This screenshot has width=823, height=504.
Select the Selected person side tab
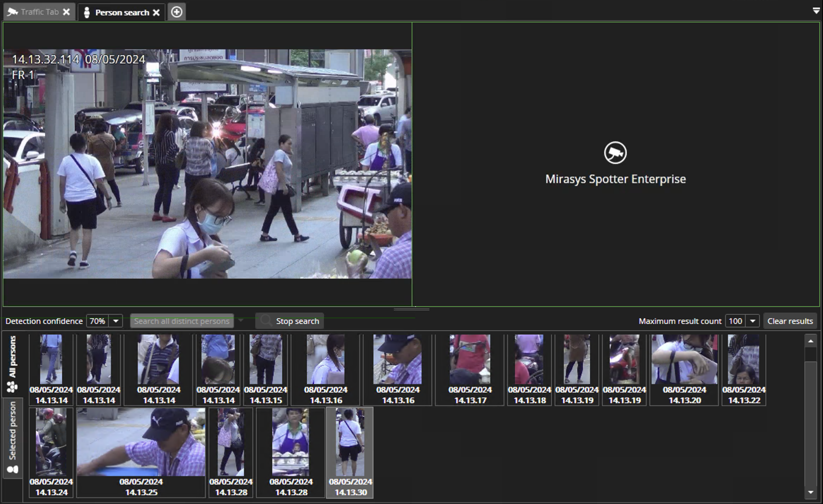click(12, 431)
